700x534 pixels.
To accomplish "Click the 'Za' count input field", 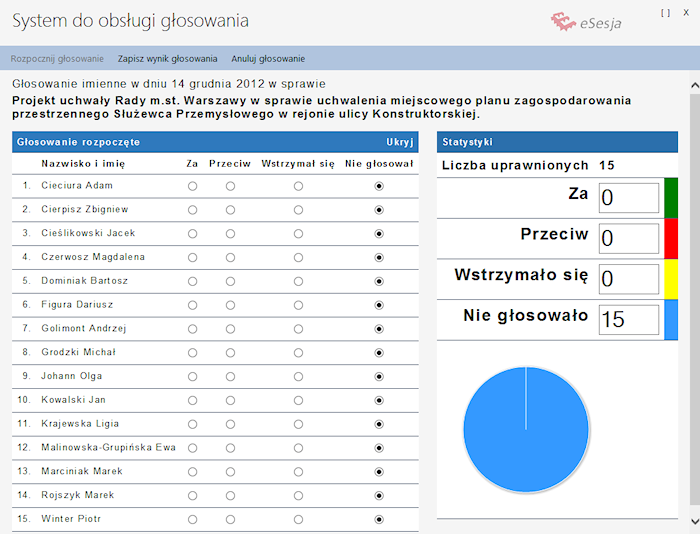I will tap(628, 198).
